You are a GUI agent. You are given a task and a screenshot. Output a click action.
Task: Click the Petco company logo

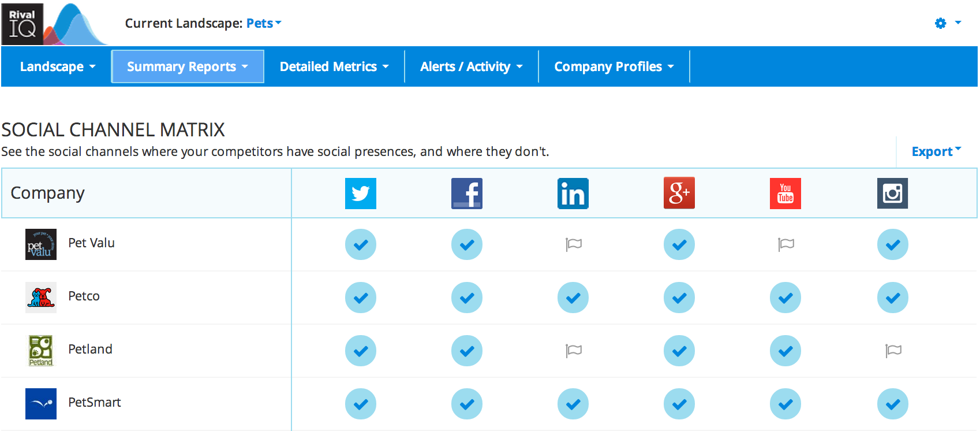click(41, 298)
